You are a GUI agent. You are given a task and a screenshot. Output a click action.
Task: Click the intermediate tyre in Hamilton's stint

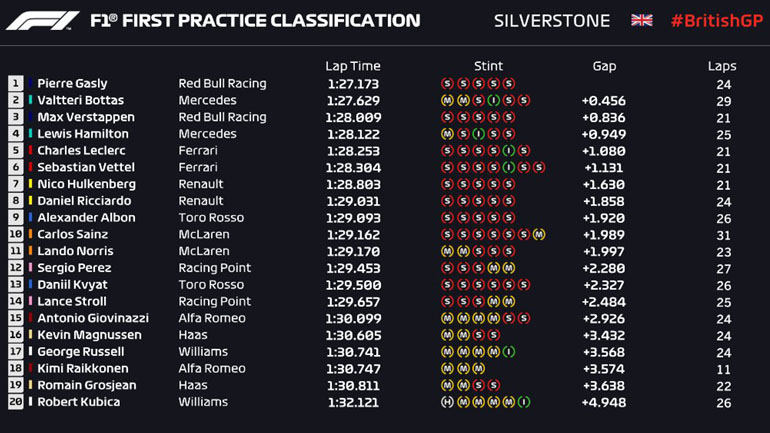(x=478, y=134)
